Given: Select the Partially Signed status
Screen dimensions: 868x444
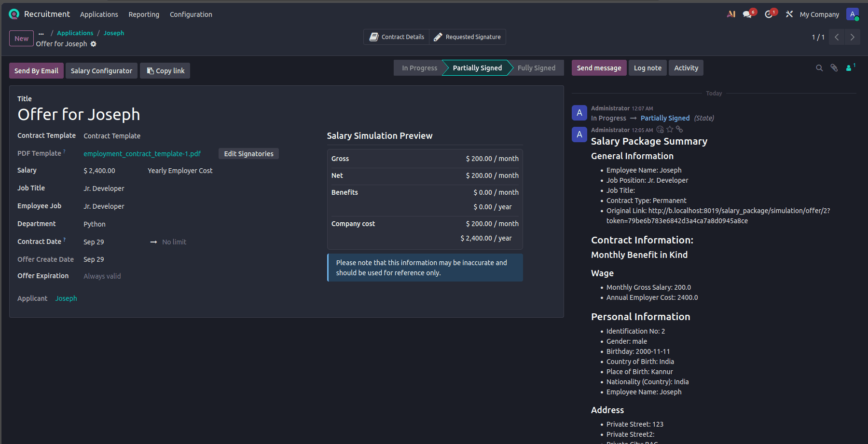Looking at the screenshot, I should click(477, 68).
